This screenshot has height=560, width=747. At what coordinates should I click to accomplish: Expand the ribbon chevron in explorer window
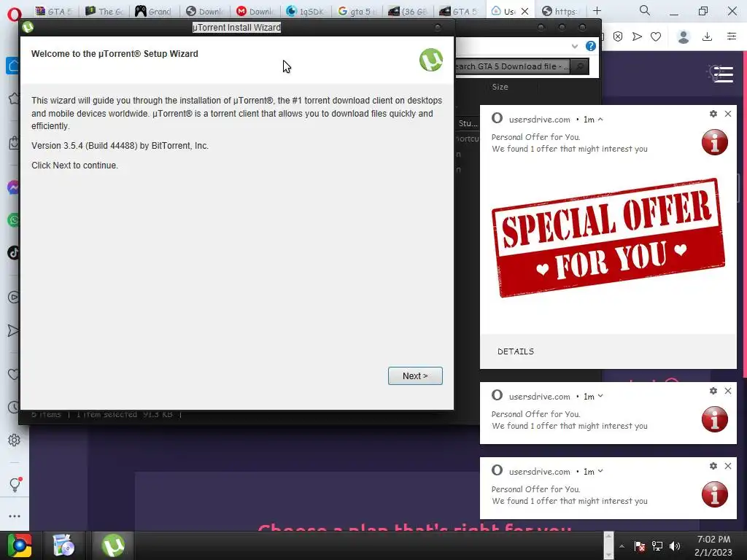575,46
